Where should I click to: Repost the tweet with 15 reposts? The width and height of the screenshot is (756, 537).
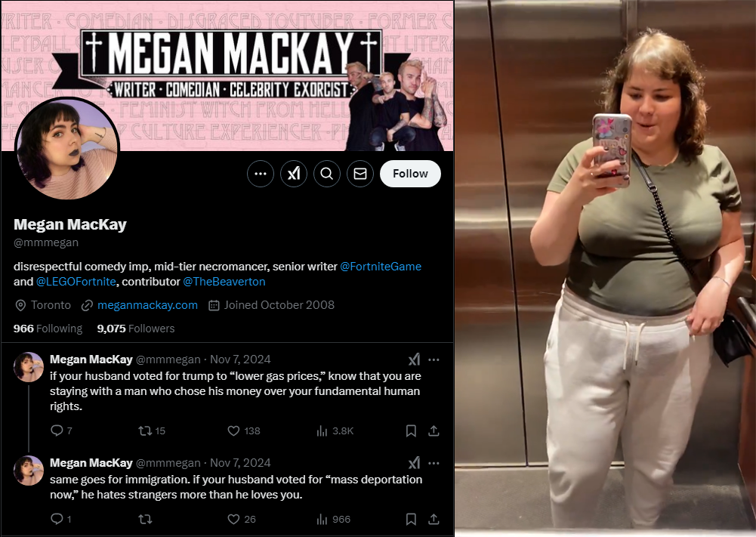pos(145,431)
